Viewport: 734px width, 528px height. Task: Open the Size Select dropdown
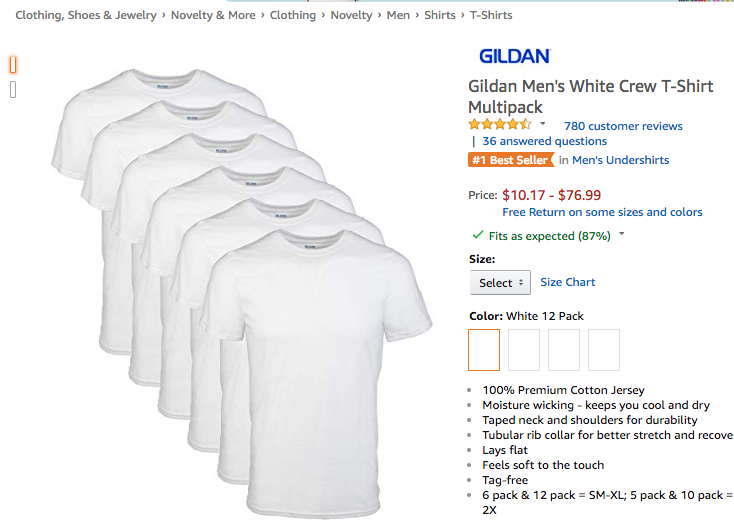click(500, 282)
